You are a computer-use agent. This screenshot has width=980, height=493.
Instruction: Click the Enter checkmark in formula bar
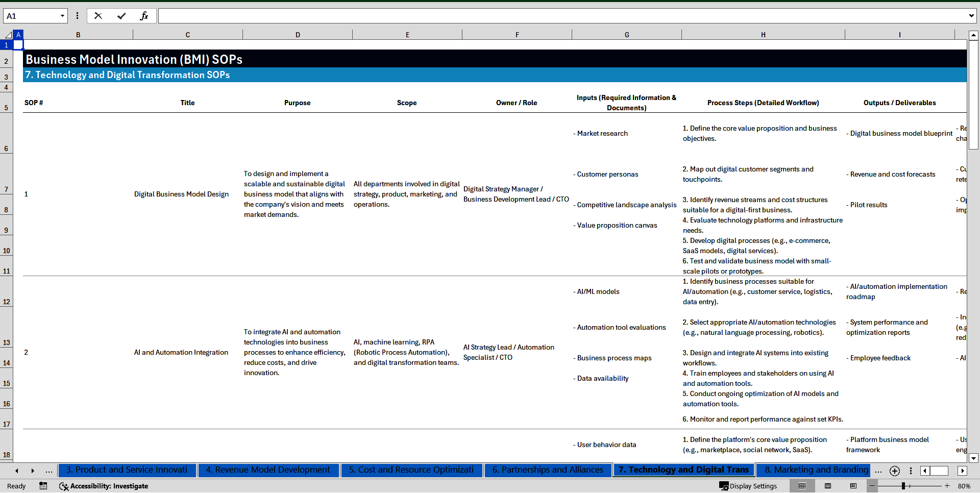pos(121,16)
